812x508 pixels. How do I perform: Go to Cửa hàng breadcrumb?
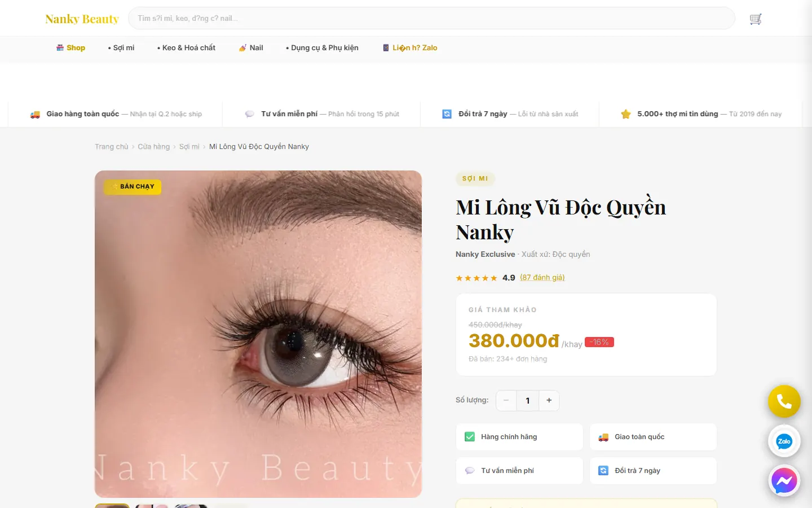click(154, 147)
